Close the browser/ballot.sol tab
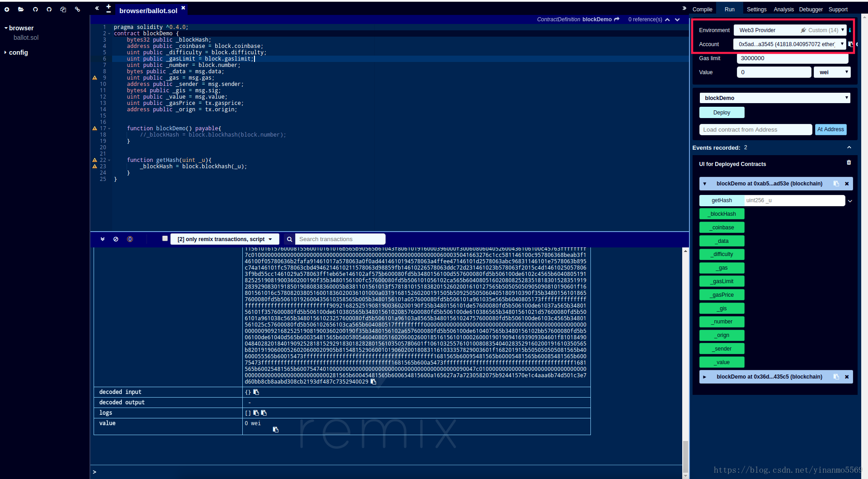 [183, 8]
